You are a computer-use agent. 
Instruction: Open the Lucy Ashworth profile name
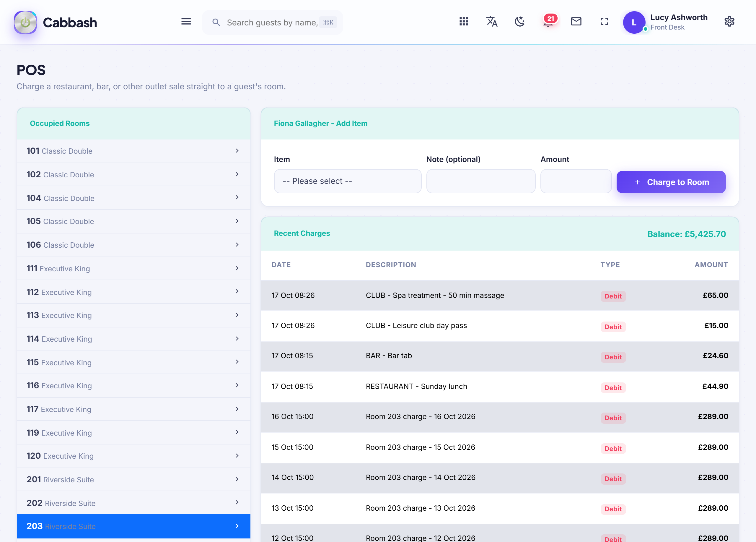(x=679, y=17)
